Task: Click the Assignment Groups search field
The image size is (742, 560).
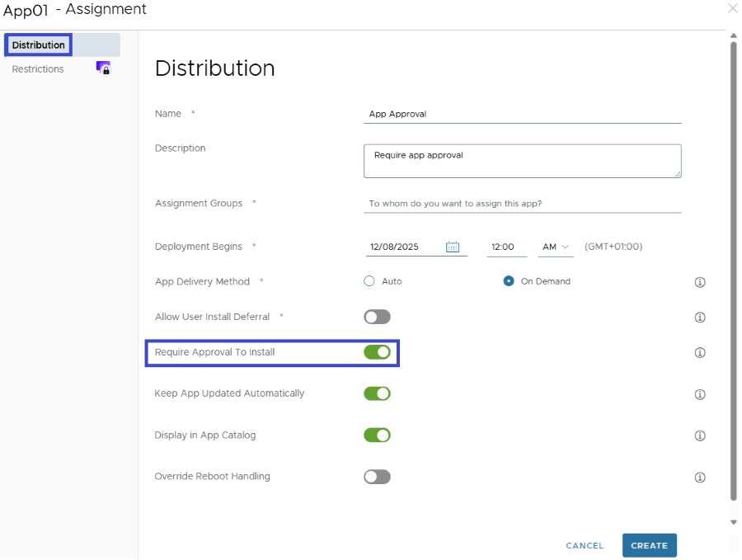Action: (523, 204)
